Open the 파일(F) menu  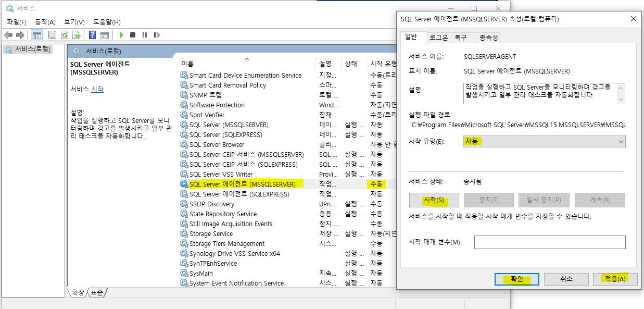[x=17, y=22]
